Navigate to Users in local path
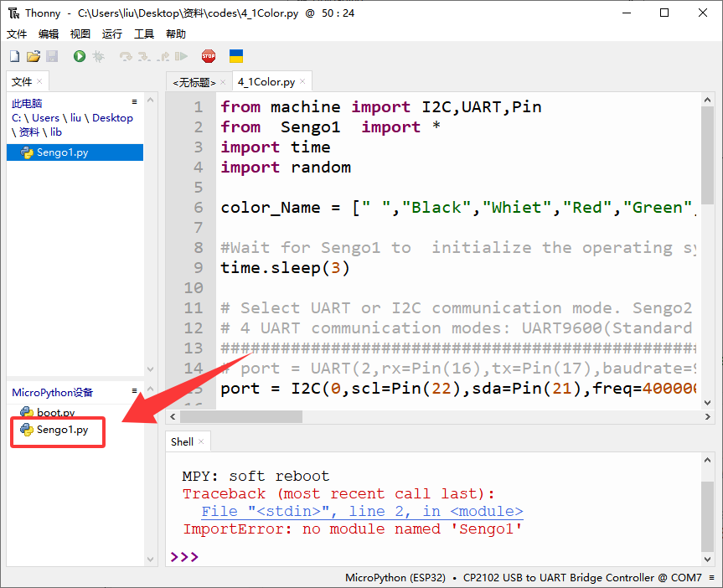Image resolution: width=723 pixels, height=588 pixels. [45, 118]
